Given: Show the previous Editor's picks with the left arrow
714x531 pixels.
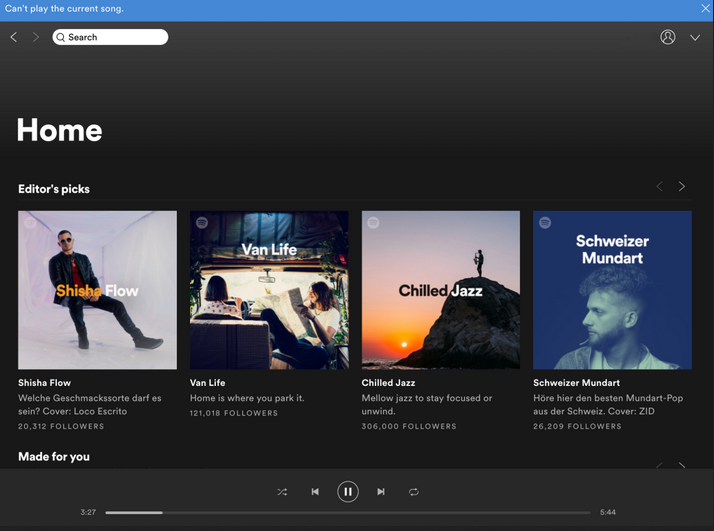Looking at the screenshot, I should tap(659, 186).
